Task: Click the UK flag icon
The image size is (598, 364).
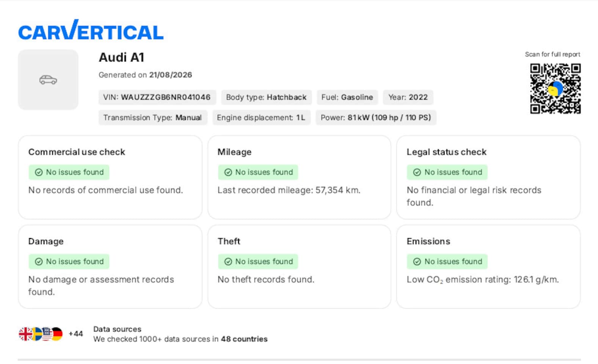Action: 25,334
